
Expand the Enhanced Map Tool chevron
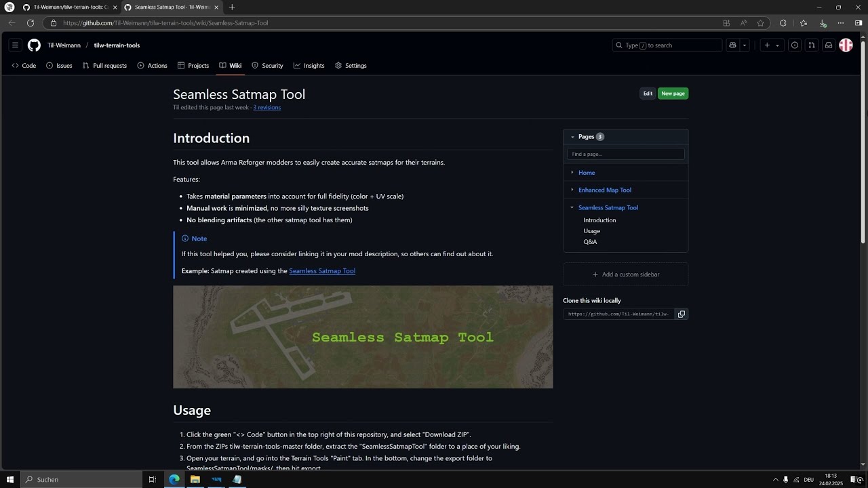pos(572,190)
